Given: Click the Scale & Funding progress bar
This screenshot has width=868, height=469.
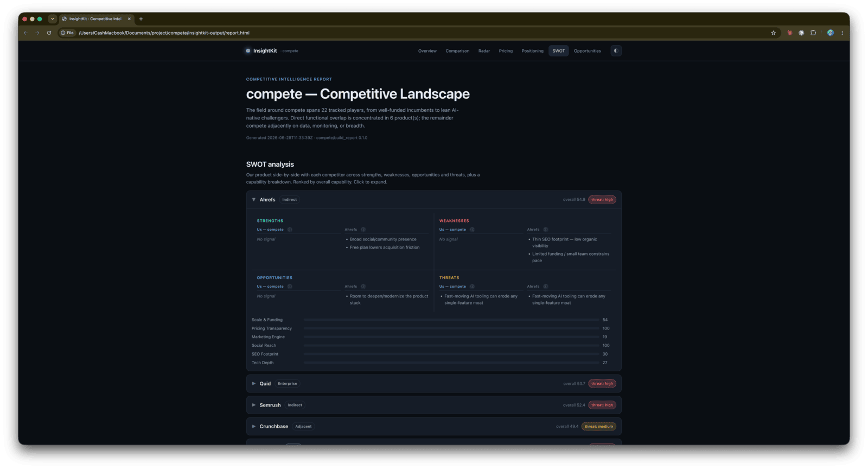Looking at the screenshot, I should click(x=451, y=320).
